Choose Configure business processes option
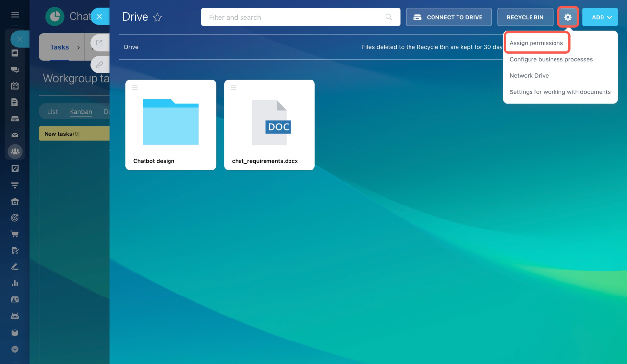 pyautogui.click(x=551, y=59)
